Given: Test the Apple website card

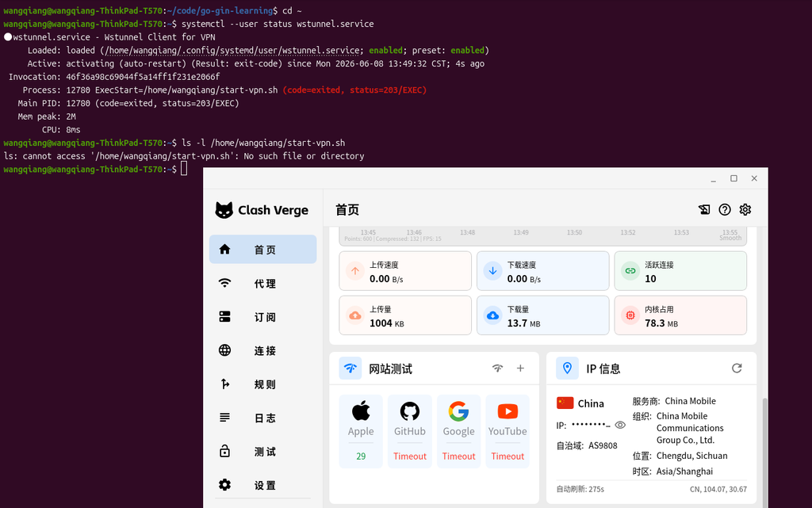Looking at the screenshot, I should tap(361, 431).
